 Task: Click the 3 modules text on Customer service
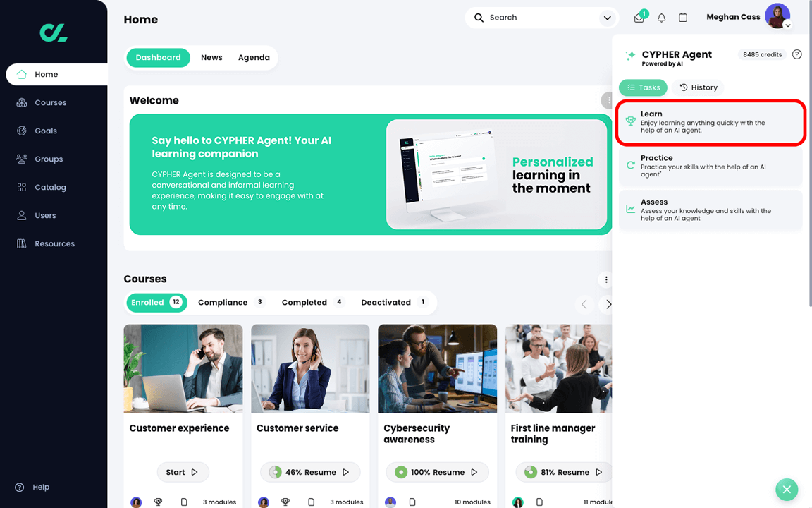coord(347,502)
